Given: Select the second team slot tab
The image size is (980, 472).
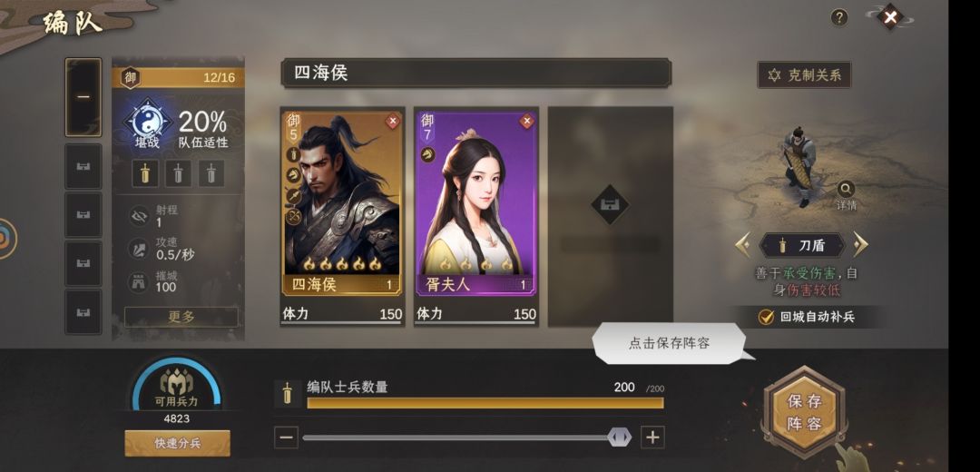Looking at the screenshot, I should click(x=83, y=166).
